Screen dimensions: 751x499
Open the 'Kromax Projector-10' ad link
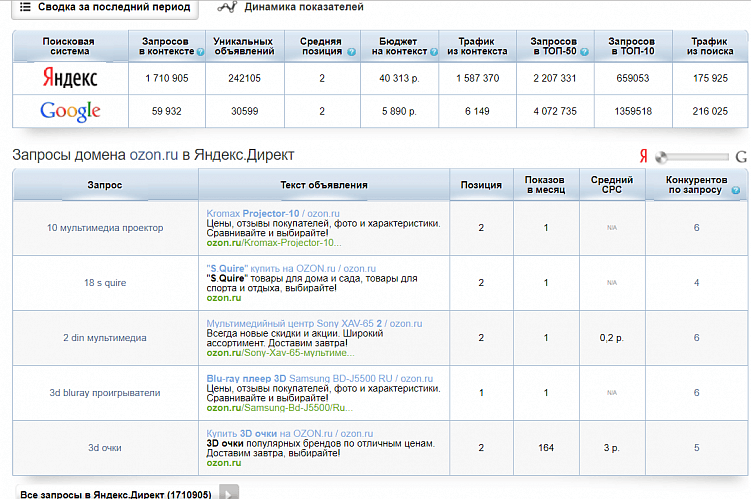(253, 213)
